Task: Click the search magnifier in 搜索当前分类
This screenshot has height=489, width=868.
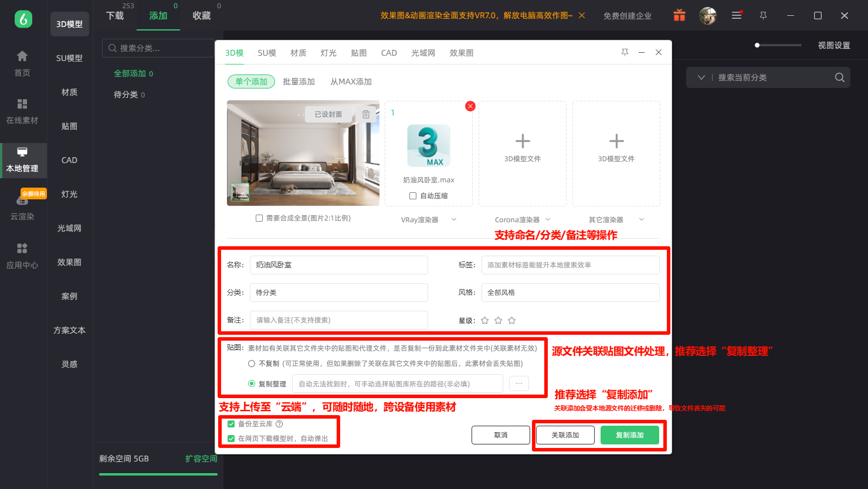Action: point(840,77)
